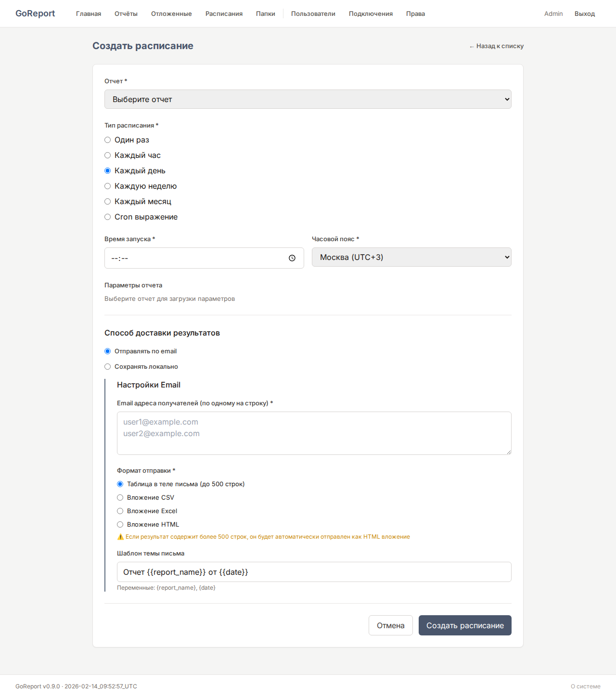
Task: Open the Отчёты menu item
Action: pyautogui.click(x=126, y=13)
